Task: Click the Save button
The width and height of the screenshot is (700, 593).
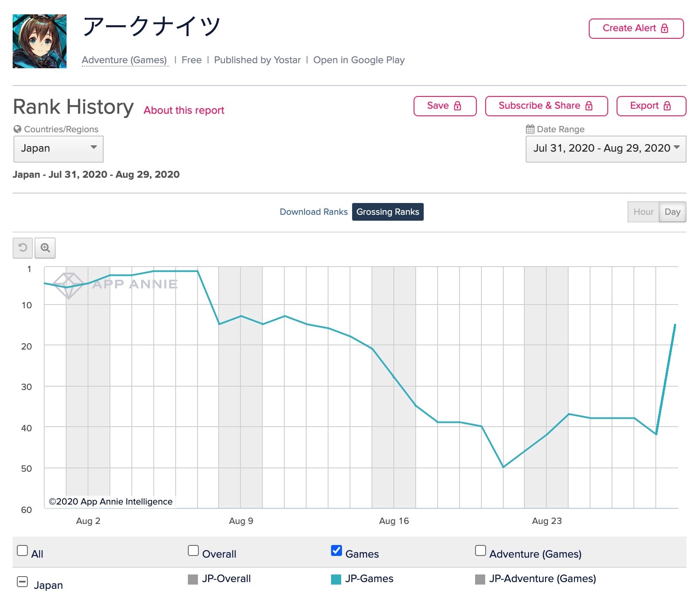Action: point(445,106)
